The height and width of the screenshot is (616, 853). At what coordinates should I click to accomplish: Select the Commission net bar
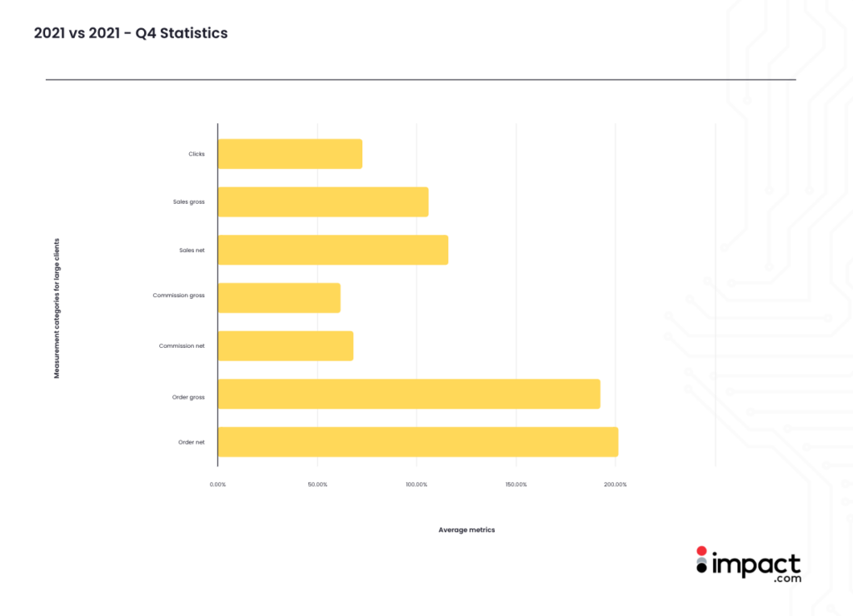(x=286, y=345)
